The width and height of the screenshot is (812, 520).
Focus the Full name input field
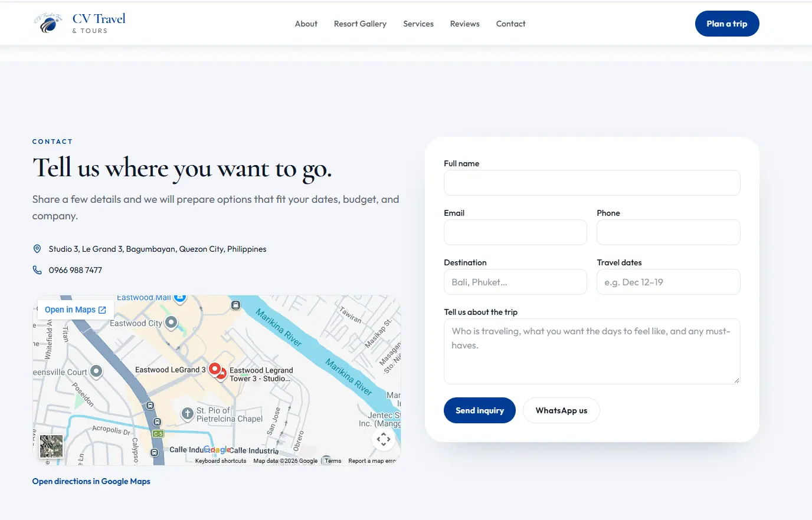pos(592,183)
